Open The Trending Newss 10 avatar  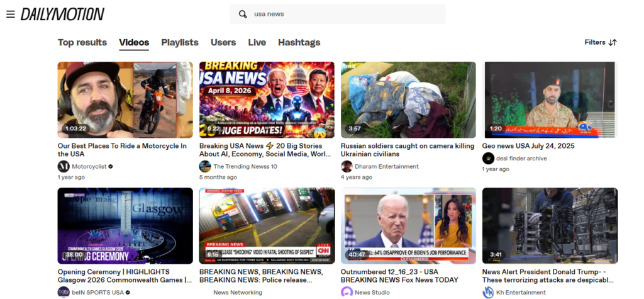[x=205, y=167]
